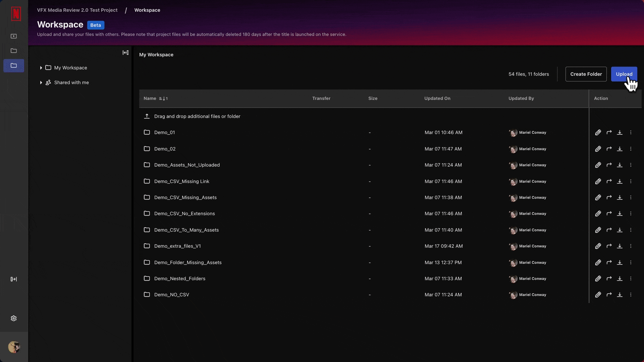Image resolution: width=644 pixels, height=362 pixels.
Task: Click the share icon for Demo_NO_CSV
Action: click(609, 294)
